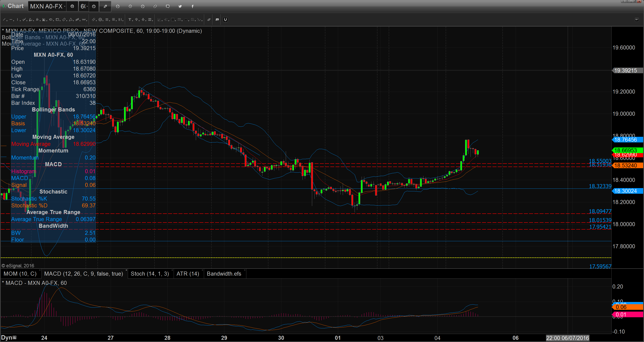
Task: Select the zigzag wave drawing tool
Action: coord(24,20)
